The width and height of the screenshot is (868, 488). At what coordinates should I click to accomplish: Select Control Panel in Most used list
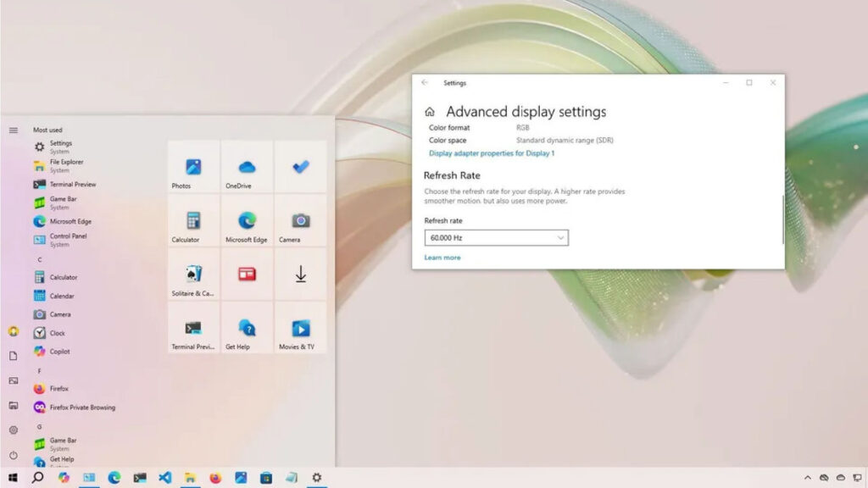click(68, 236)
